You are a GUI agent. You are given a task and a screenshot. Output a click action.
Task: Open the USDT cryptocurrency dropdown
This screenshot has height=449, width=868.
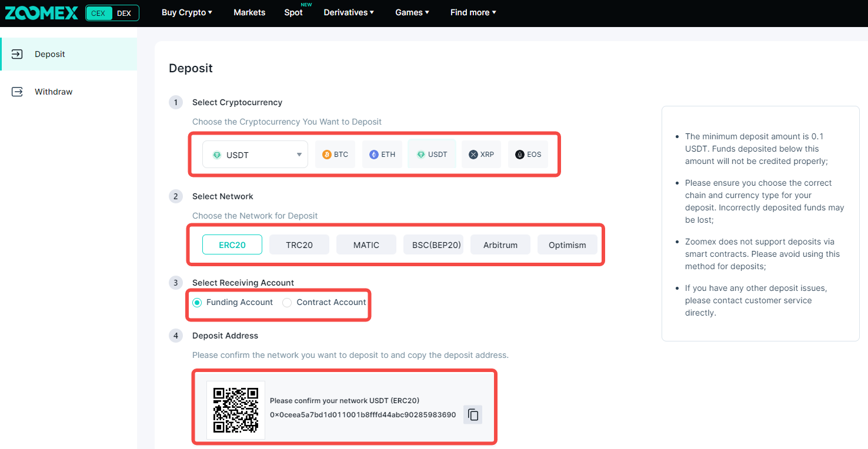click(x=255, y=154)
